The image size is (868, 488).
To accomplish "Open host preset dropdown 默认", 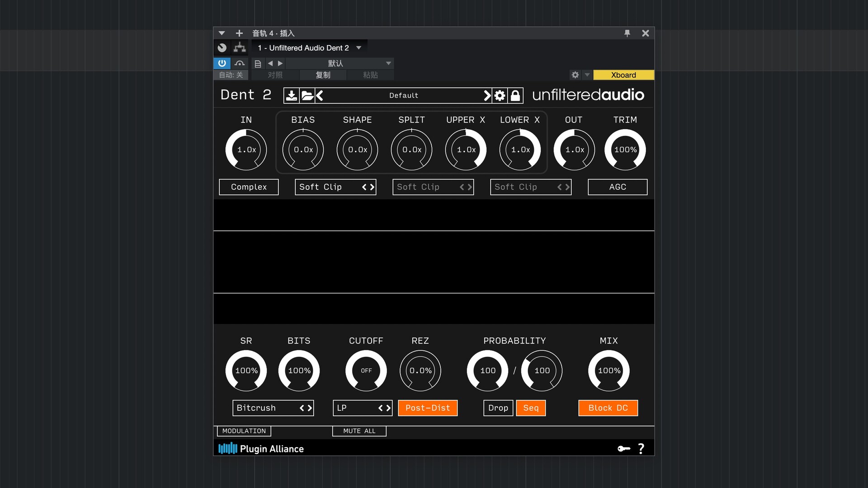I will 339,63.
